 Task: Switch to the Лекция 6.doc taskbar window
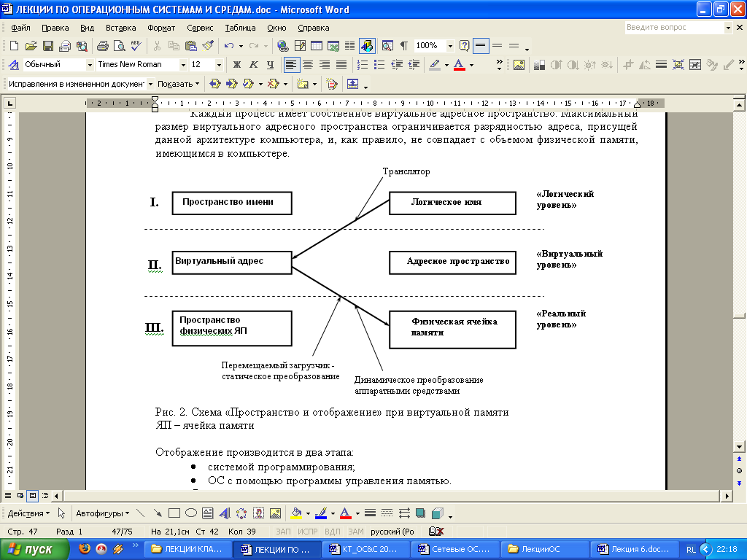pyautogui.click(x=635, y=550)
